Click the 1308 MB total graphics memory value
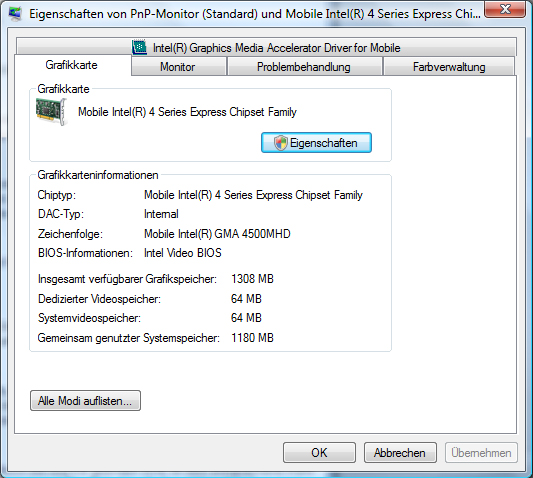Viewport: 533px width, 478px height. pos(252,279)
